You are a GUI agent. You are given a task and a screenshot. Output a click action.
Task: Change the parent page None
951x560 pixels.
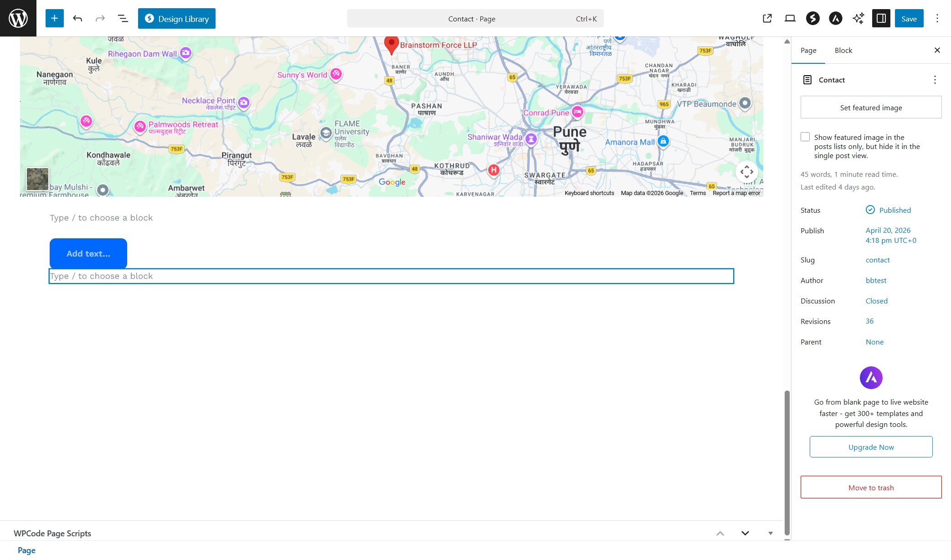point(874,342)
